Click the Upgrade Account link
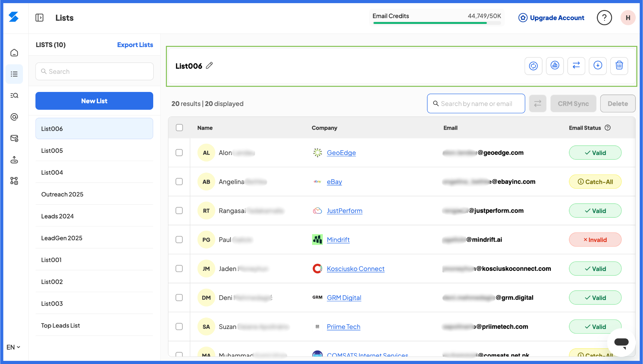 (557, 18)
